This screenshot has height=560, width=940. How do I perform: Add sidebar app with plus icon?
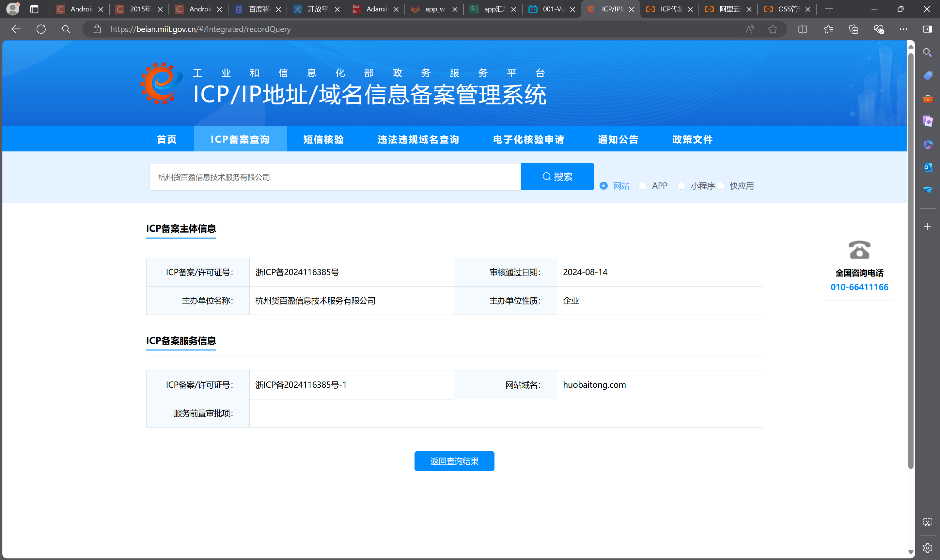click(927, 226)
